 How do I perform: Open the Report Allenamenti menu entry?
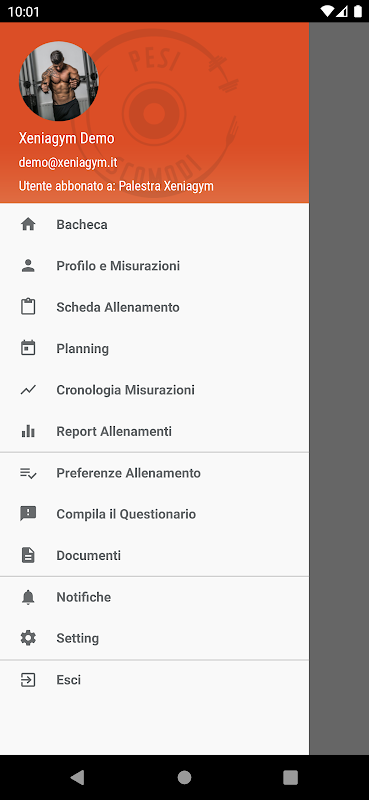click(x=154, y=431)
